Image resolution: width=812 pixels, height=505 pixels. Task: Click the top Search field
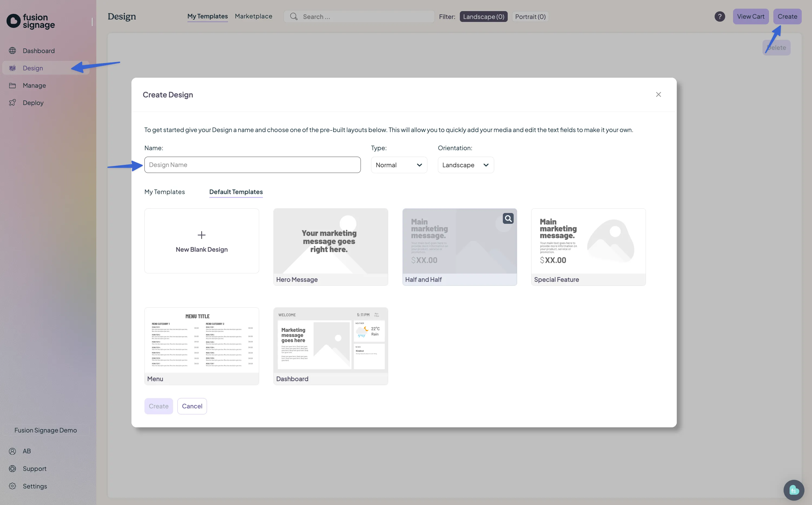pos(359,16)
